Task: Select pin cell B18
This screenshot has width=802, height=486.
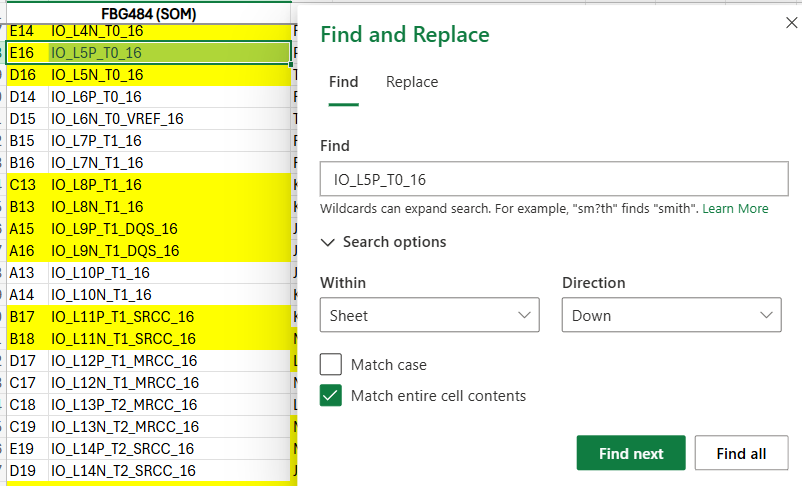Action: pyautogui.click(x=27, y=339)
